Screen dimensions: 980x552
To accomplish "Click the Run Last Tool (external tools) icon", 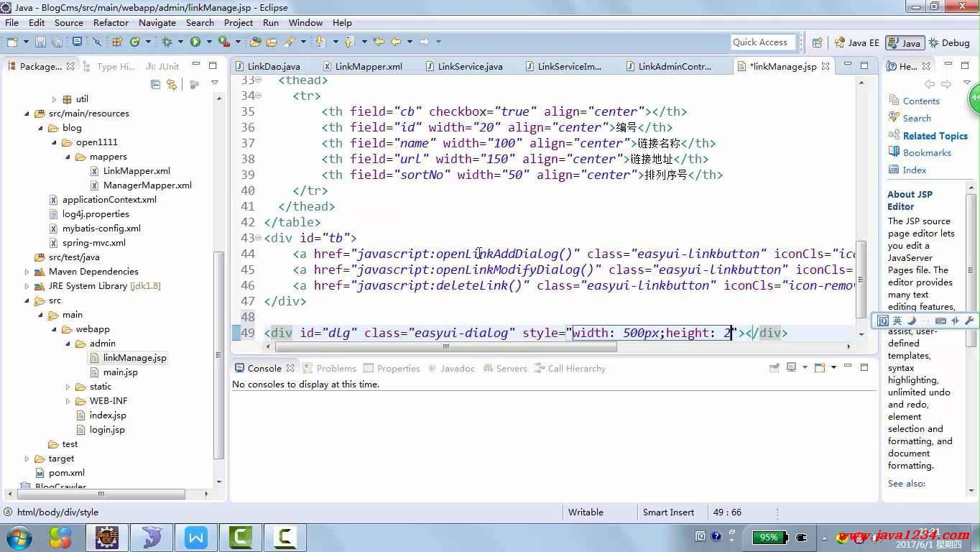I will [x=224, y=42].
